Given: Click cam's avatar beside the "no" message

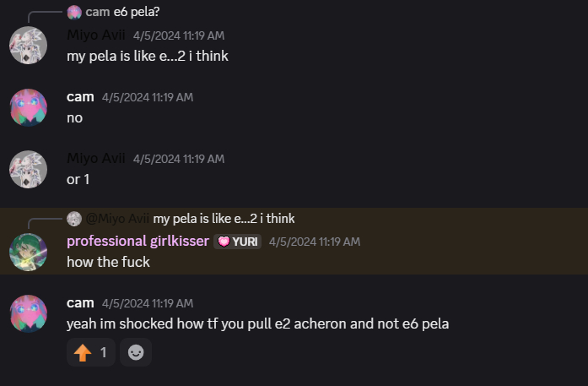Looking at the screenshot, I should [28, 106].
